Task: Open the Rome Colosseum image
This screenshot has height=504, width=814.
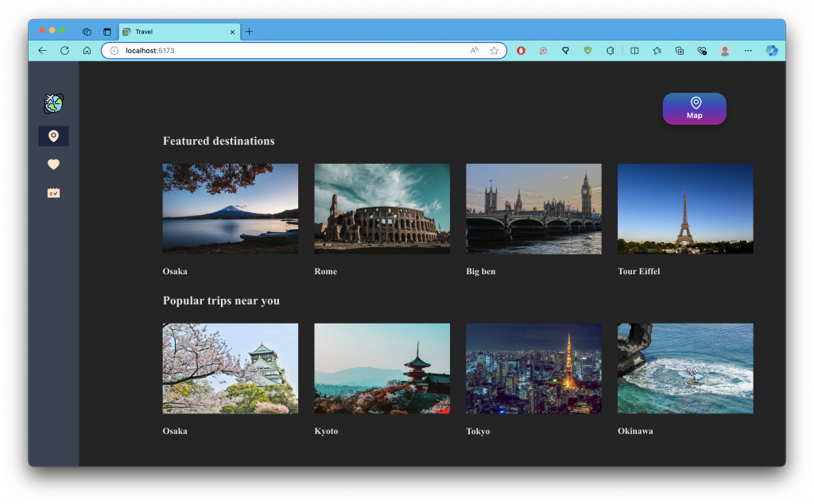Action: pyautogui.click(x=382, y=208)
